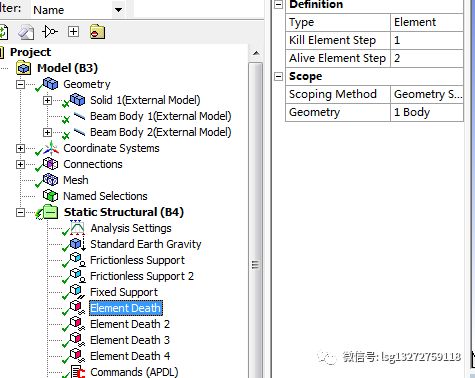475x378 pixels.
Task: Select Connections label
Action: (93, 164)
